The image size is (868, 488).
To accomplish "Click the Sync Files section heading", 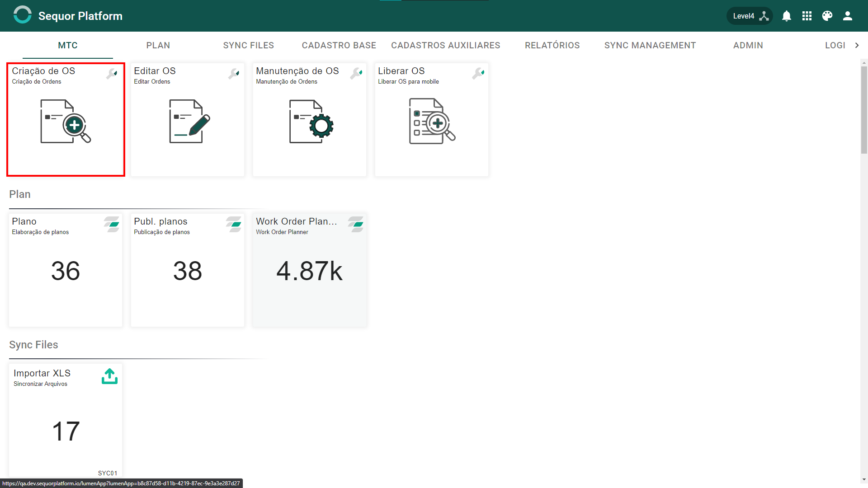I will [33, 345].
